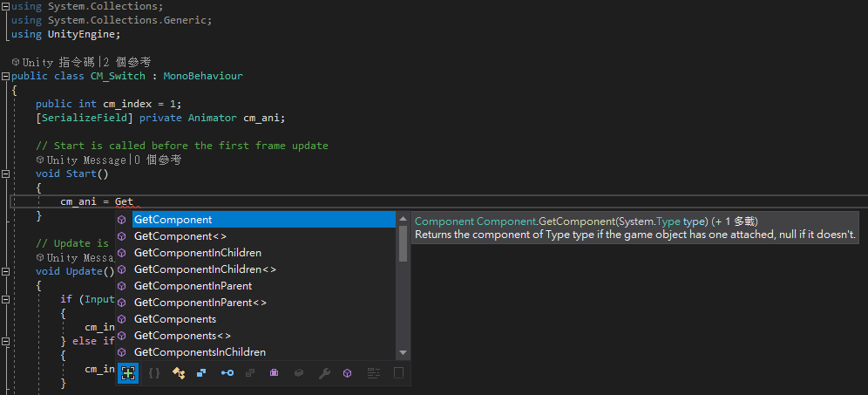This screenshot has width=868, height=395.
Task: Click method icon beside GetComponents<>
Action: pyautogui.click(x=122, y=337)
